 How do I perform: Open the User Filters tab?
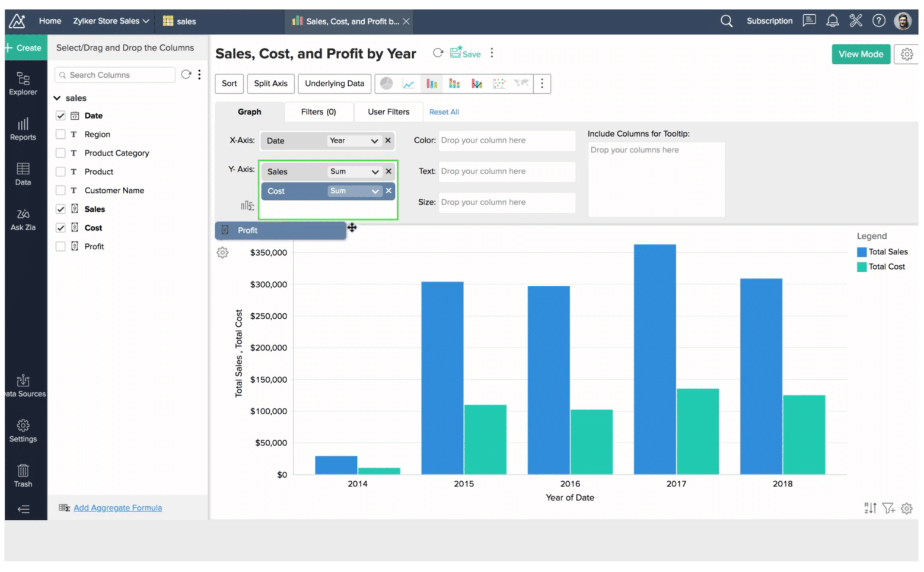click(x=388, y=112)
